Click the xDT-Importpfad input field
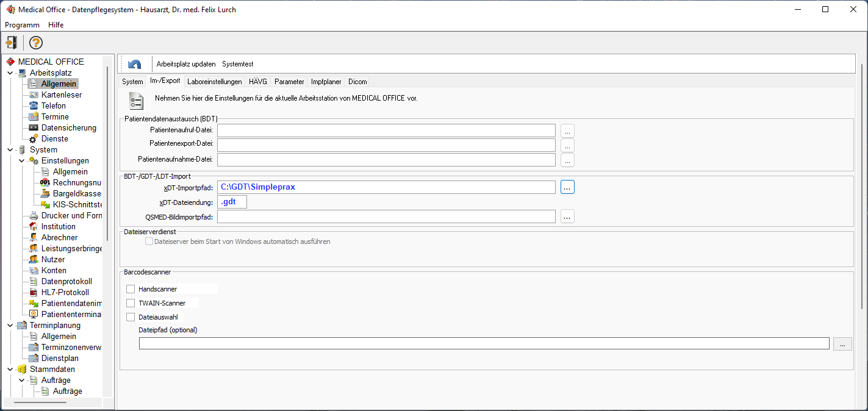Image resolution: width=868 pixels, height=411 pixels. (386, 187)
